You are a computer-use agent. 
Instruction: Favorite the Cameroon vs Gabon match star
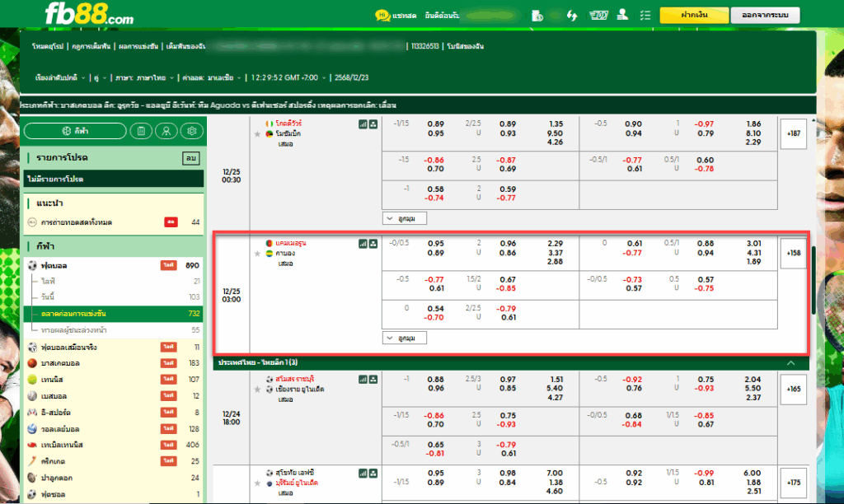click(x=257, y=254)
